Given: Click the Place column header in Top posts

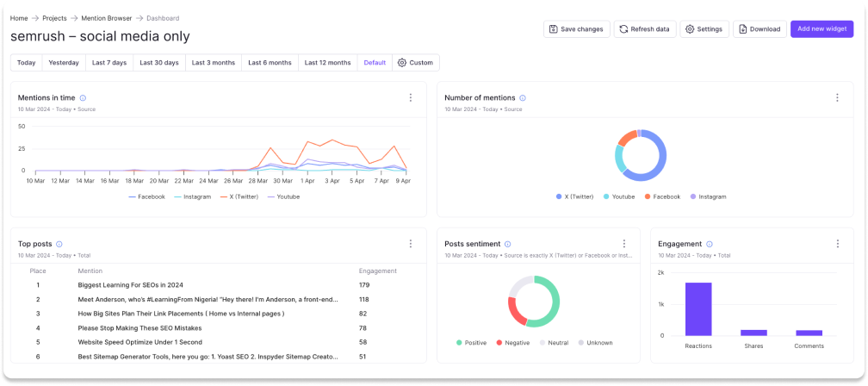Looking at the screenshot, I should (38, 271).
